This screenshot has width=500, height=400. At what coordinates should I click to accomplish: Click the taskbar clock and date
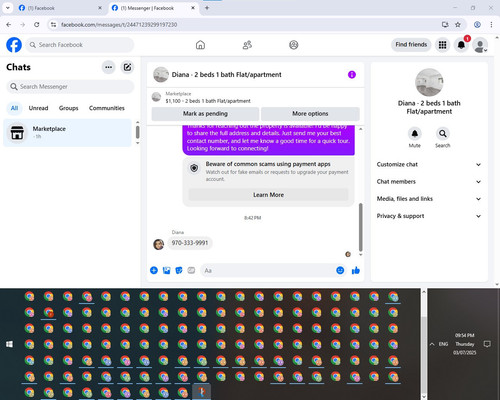(465, 344)
